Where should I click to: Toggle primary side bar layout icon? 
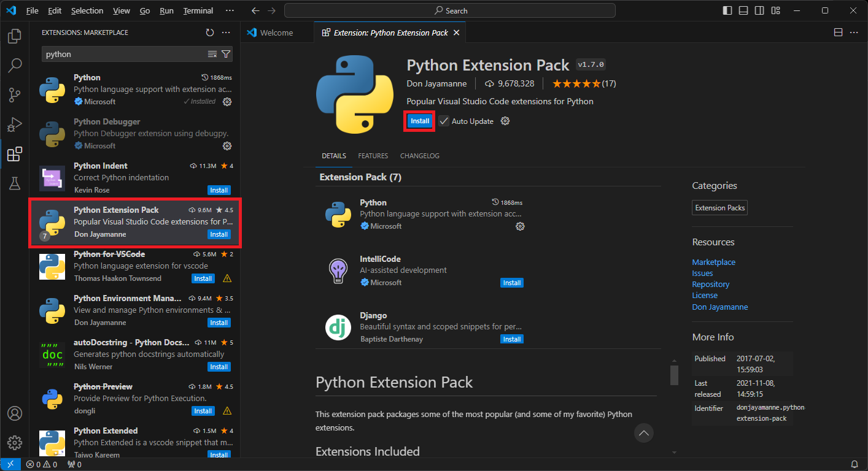pos(727,10)
